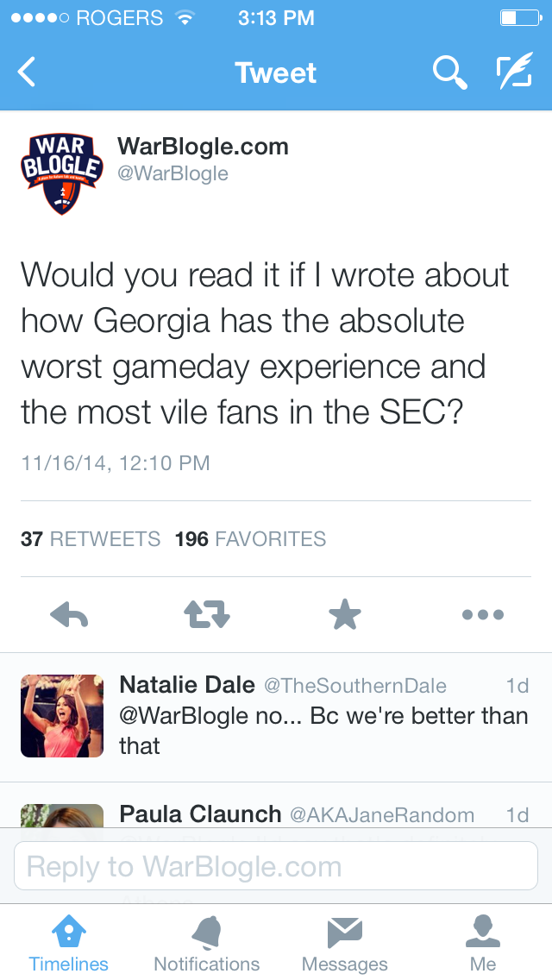This screenshot has width=552, height=980.
Task: Favorite the tweet with star icon
Action: pyautogui.click(x=345, y=614)
